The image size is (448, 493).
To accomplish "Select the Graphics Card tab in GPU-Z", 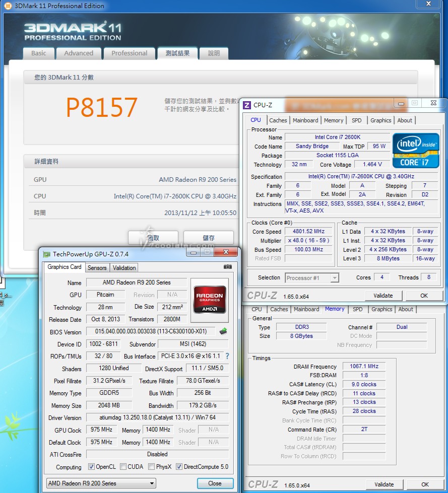I will (x=64, y=267).
